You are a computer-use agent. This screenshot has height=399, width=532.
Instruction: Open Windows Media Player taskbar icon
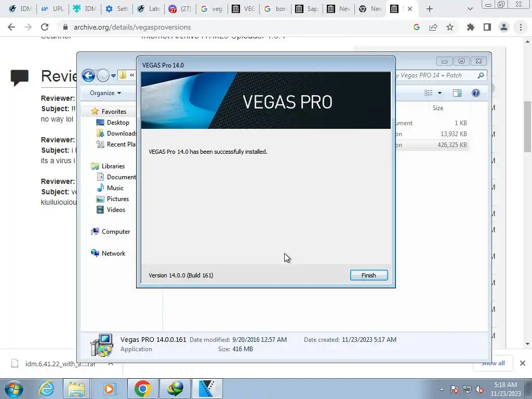[x=109, y=389]
